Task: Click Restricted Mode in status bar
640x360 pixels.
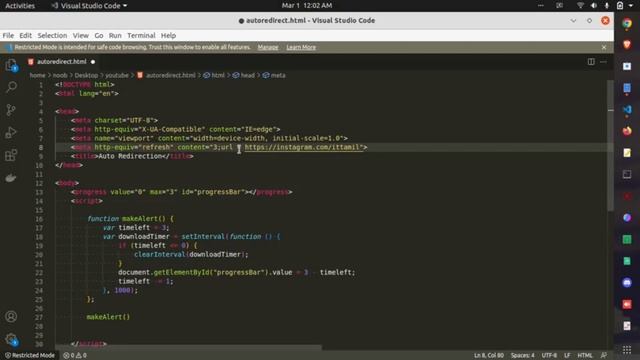Action: click(29, 356)
